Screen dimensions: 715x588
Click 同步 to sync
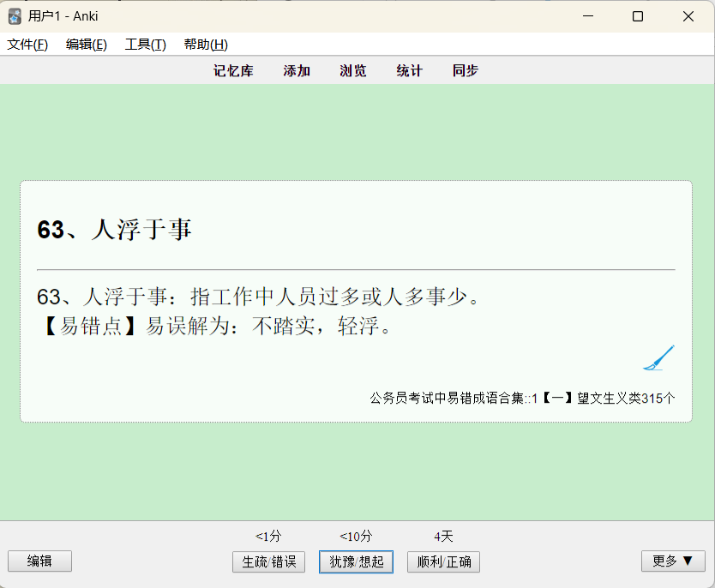tap(466, 70)
